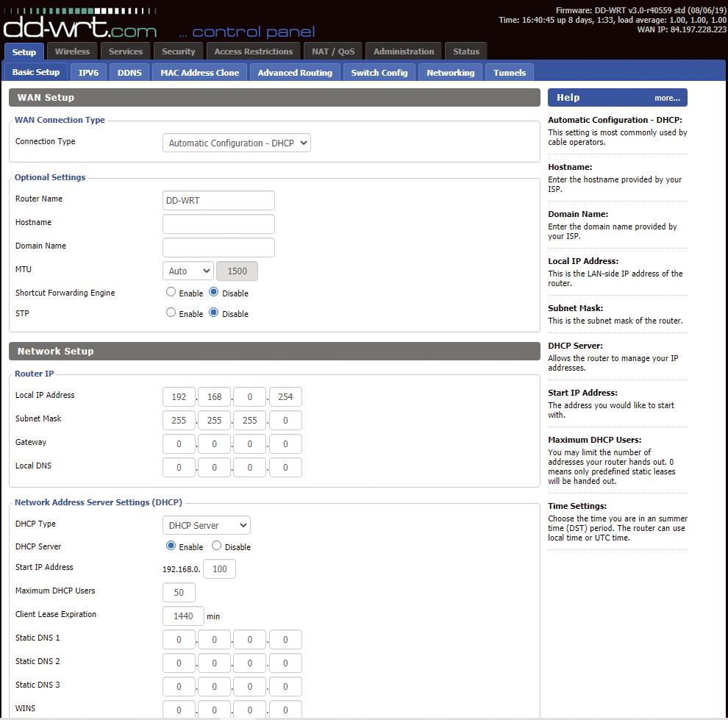
Task: Click the Router Name field
Action: 218,201
